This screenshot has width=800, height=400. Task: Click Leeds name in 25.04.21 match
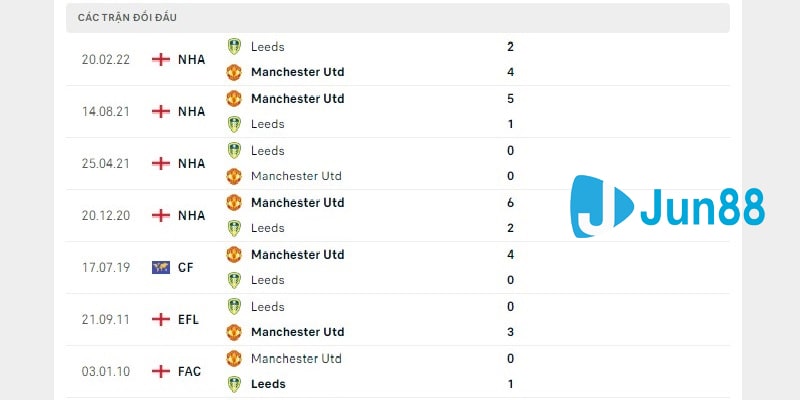pyautogui.click(x=268, y=150)
